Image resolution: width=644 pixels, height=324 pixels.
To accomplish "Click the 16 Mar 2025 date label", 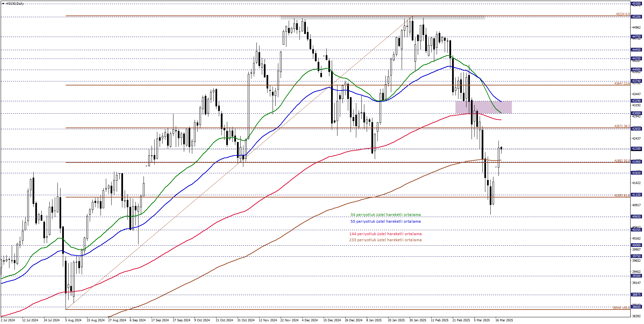I will (x=504, y=320).
